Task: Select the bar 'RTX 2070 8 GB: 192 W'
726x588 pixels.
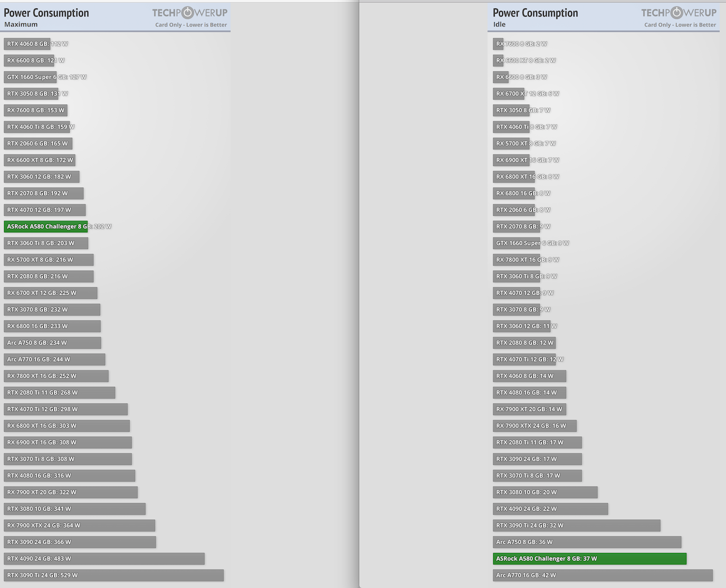Action: pos(44,193)
